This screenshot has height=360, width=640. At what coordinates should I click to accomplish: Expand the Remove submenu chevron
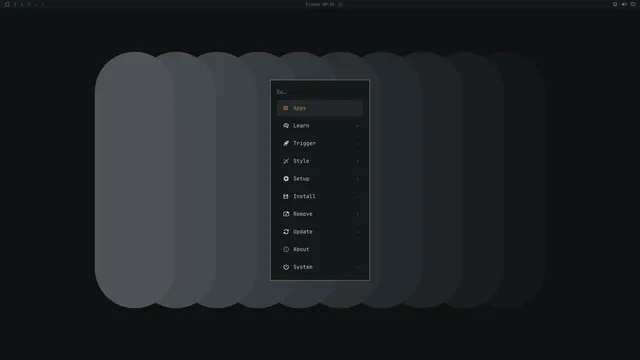click(x=358, y=214)
